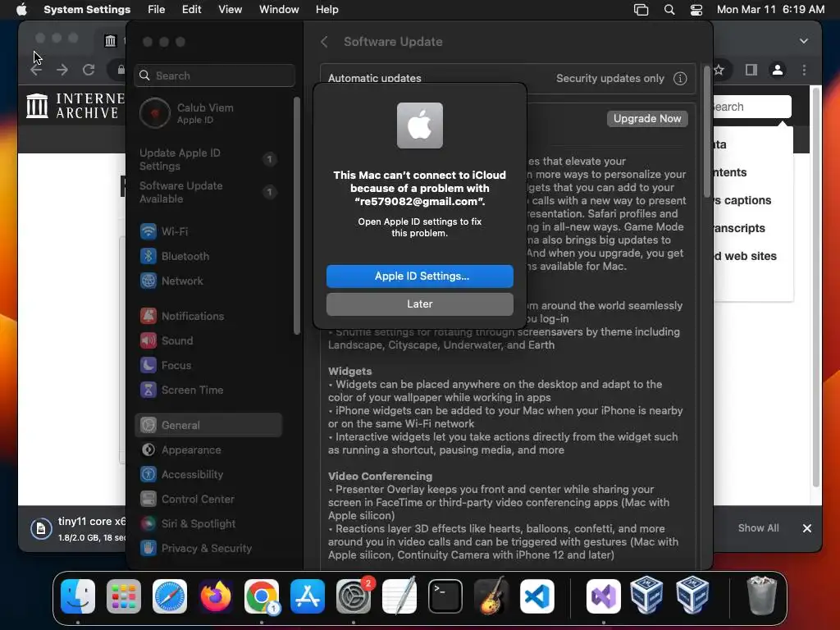Open Launchpad from the Dock
Viewport: 840px width, 630px height.
[124, 596]
